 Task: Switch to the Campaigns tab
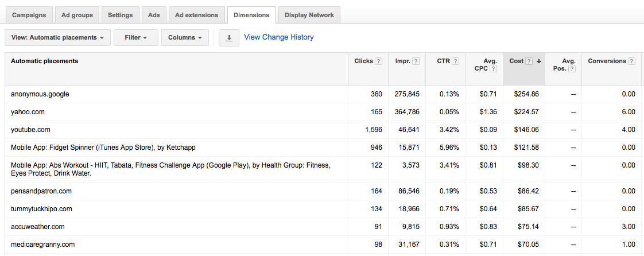(x=29, y=15)
